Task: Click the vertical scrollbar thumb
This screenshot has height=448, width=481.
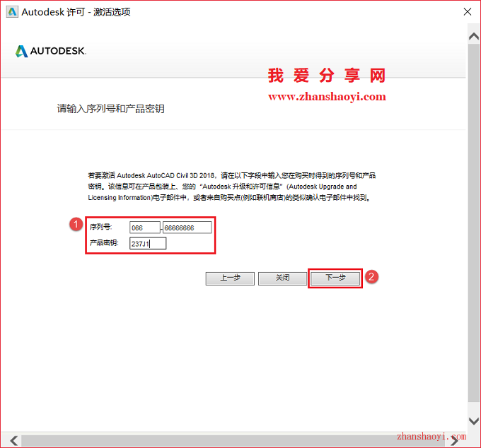Action: (x=474, y=223)
